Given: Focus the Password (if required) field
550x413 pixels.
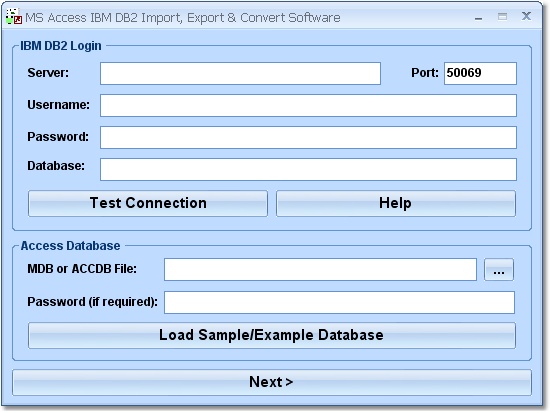Looking at the screenshot, I should [339, 302].
